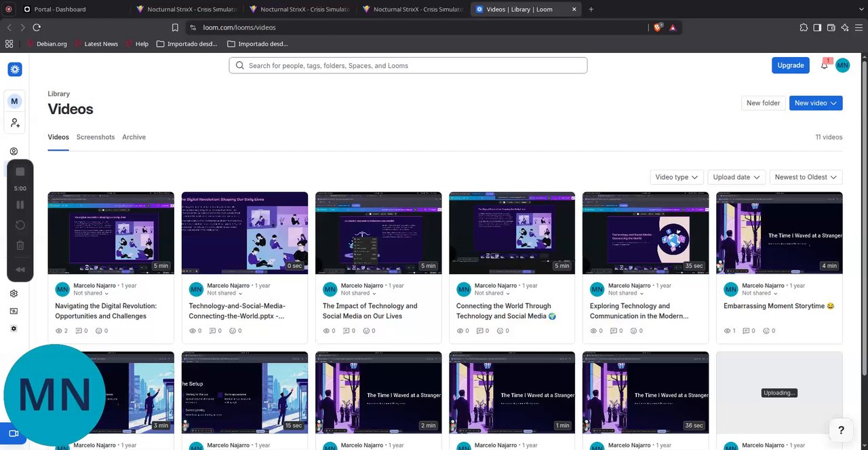Toggle the browser sidebar panel icon

818,28
